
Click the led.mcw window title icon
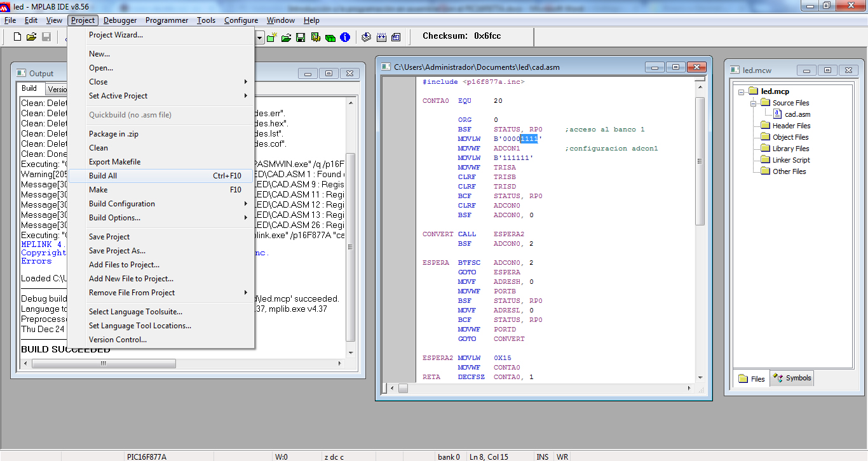click(734, 70)
